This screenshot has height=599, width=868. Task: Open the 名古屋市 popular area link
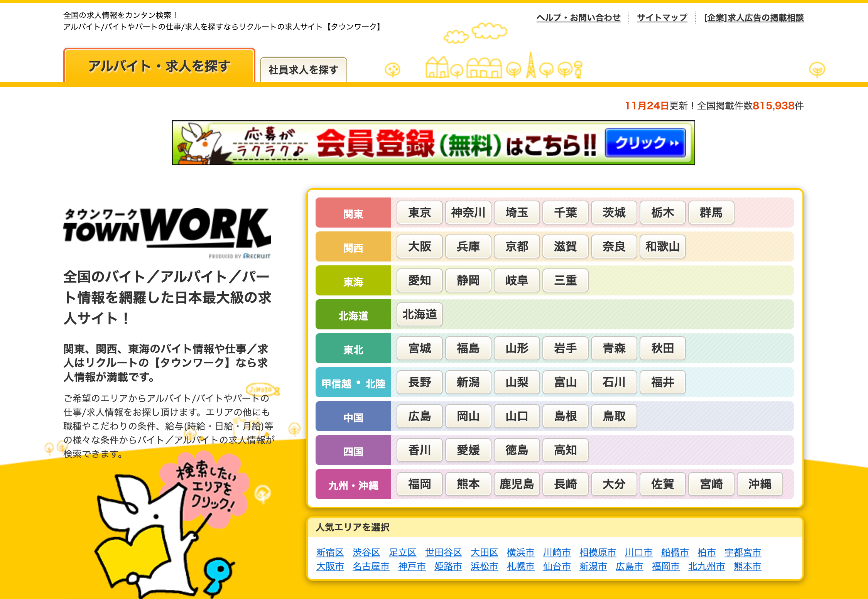370,567
